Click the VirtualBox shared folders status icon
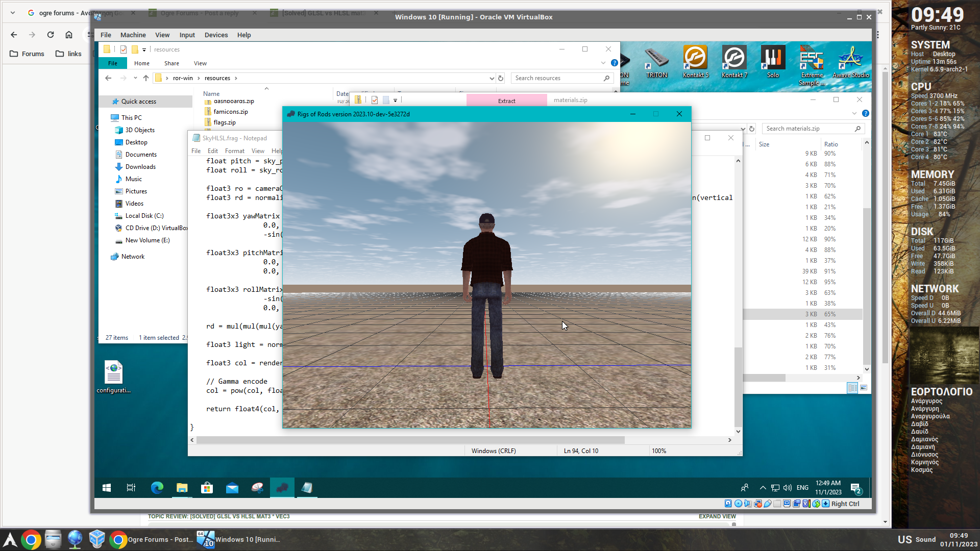Viewport: 980px width, 551px height. tap(777, 504)
